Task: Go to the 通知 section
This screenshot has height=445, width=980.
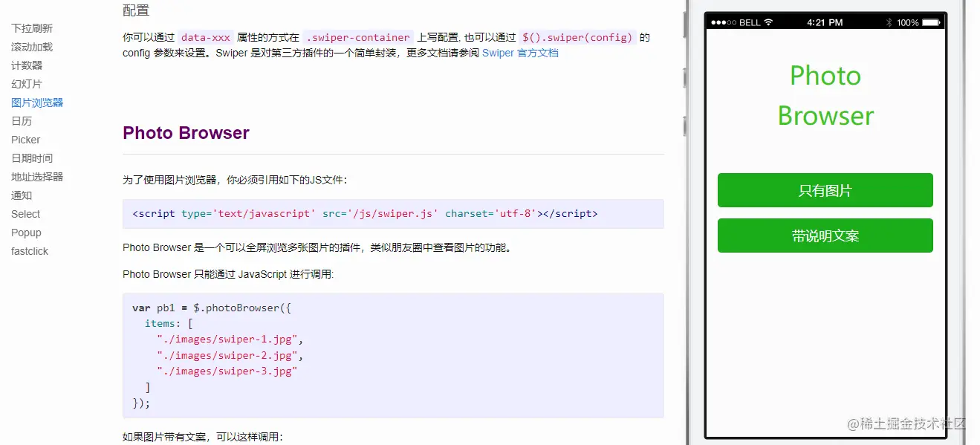Action: point(22,195)
